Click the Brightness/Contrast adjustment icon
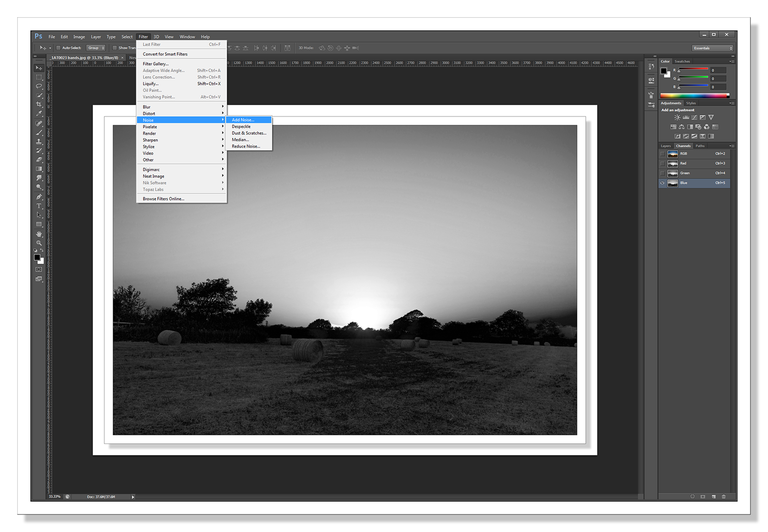The image size is (768, 532). [677, 117]
